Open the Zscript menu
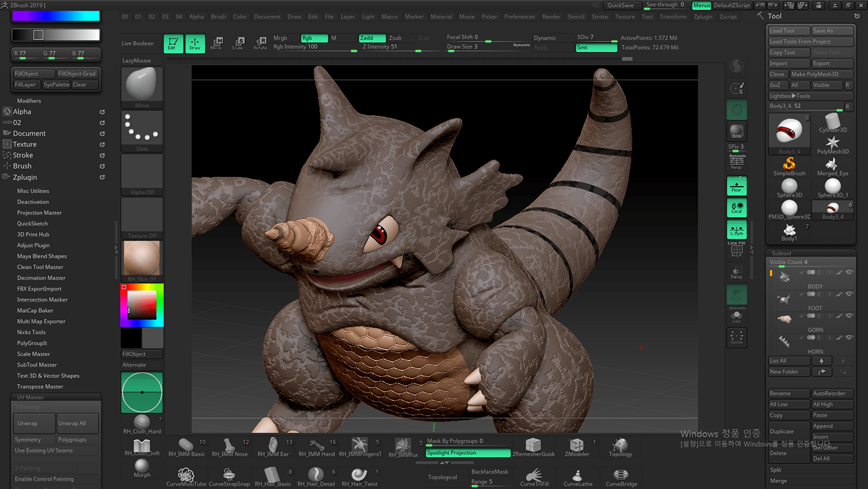Screen dimensions: 868x489 (728, 17)
